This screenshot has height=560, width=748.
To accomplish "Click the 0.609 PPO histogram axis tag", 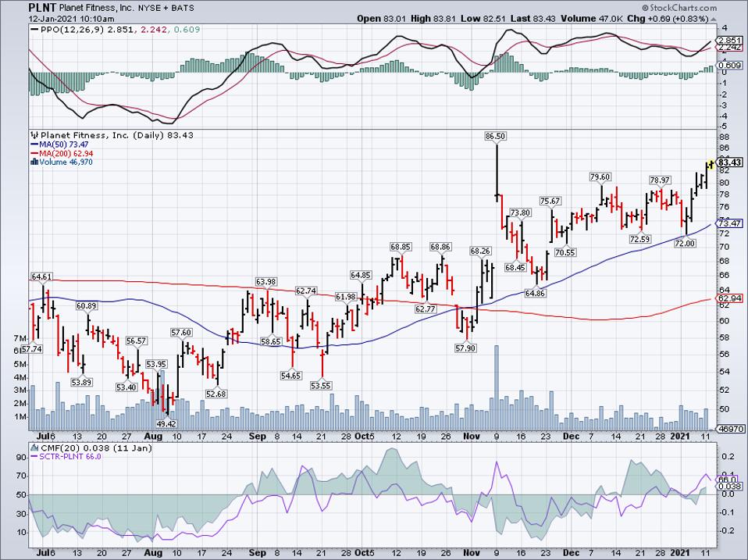I will click(729, 66).
